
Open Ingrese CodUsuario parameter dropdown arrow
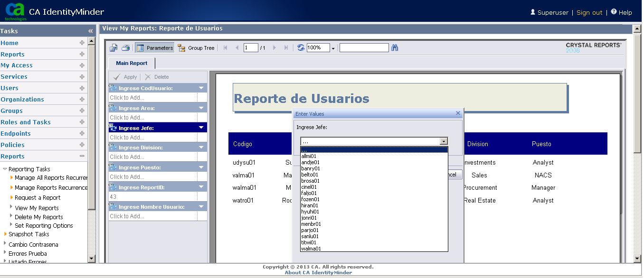coord(201,88)
